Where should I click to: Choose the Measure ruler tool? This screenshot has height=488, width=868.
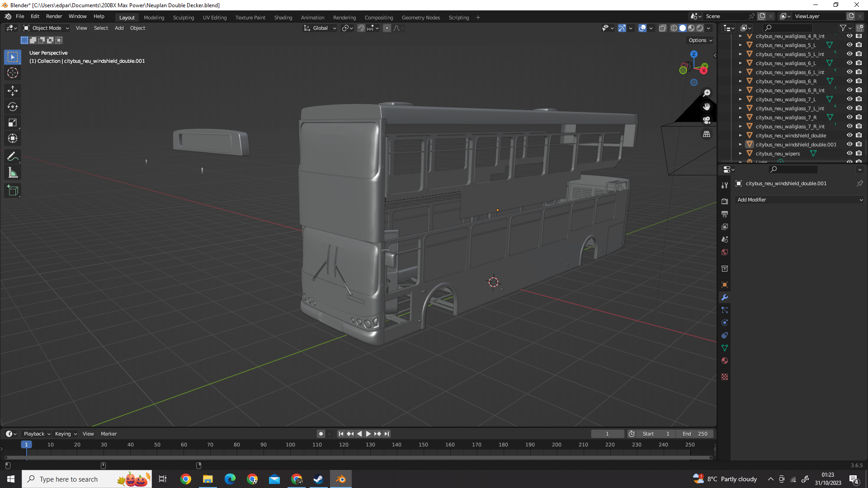(12, 173)
